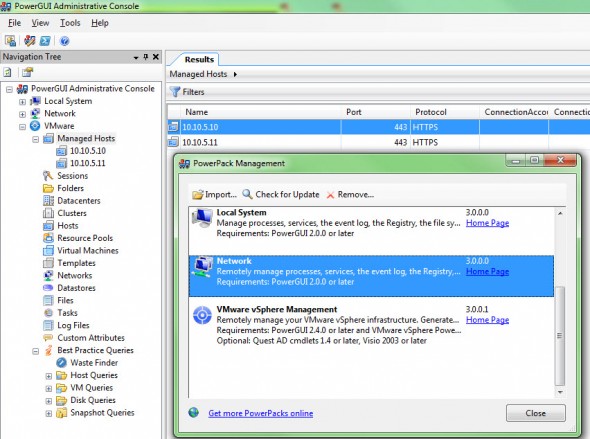
Task: Close the Navigation Tree panel
Action: [x=155, y=57]
